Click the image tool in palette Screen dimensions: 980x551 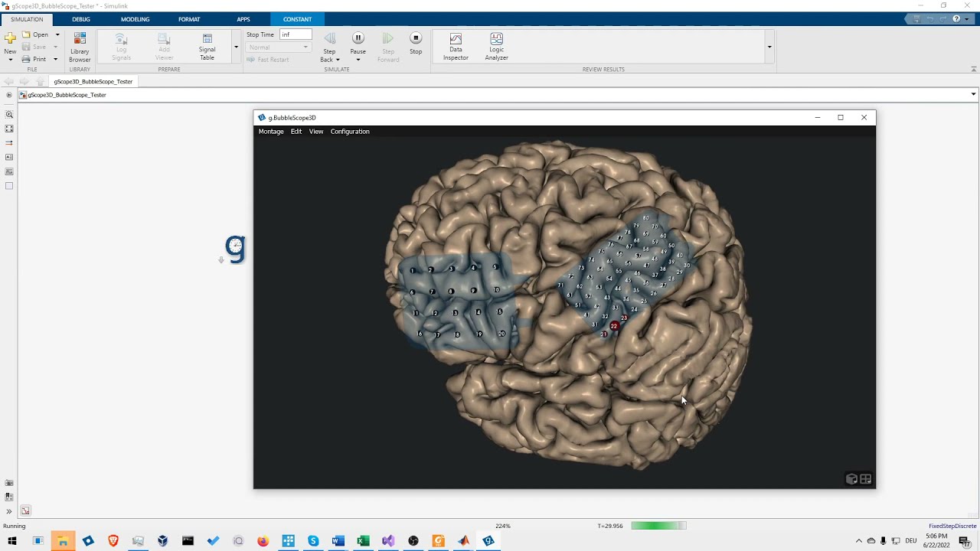tap(9, 171)
